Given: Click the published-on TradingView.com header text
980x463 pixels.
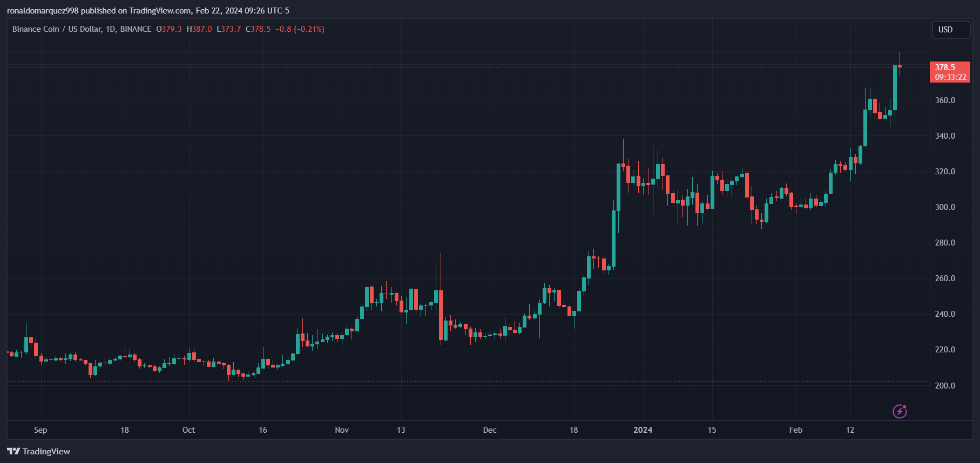Looking at the screenshot, I should 148,10.
